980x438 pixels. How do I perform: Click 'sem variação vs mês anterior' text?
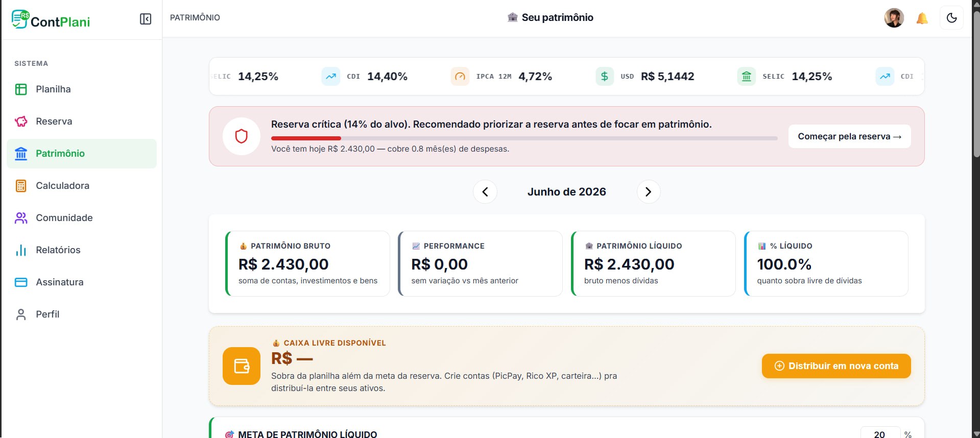coord(465,281)
